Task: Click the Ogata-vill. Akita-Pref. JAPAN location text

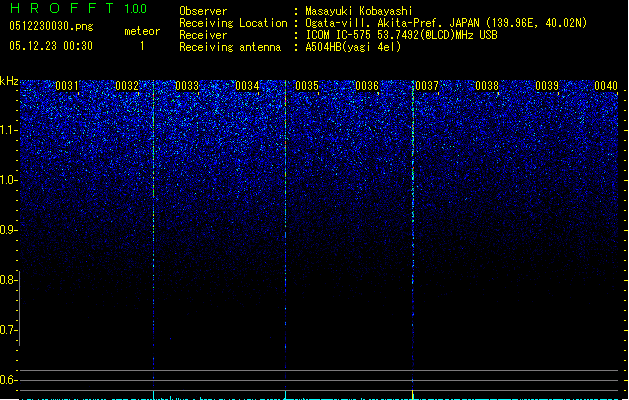Action: (446, 23)
